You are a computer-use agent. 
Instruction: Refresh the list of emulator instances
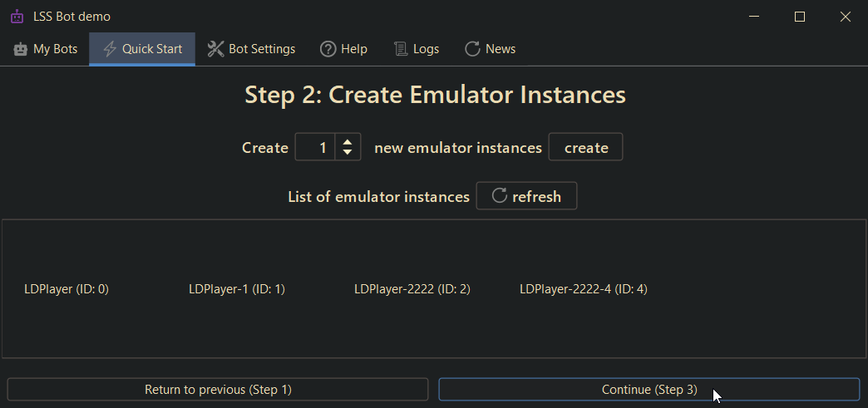click(x=526, y=196)
